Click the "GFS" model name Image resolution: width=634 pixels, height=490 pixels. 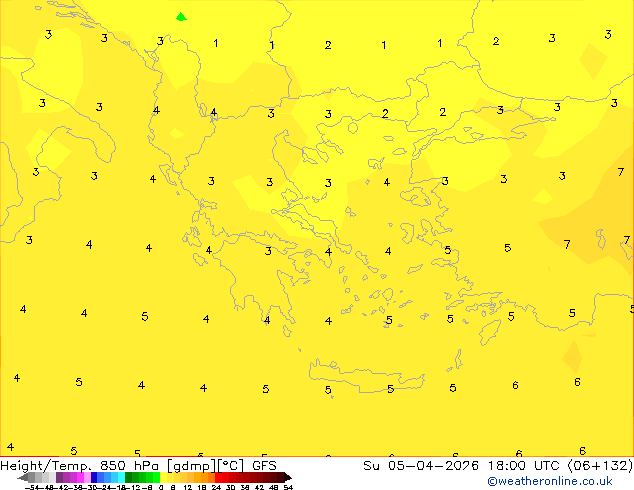(264, 466)
